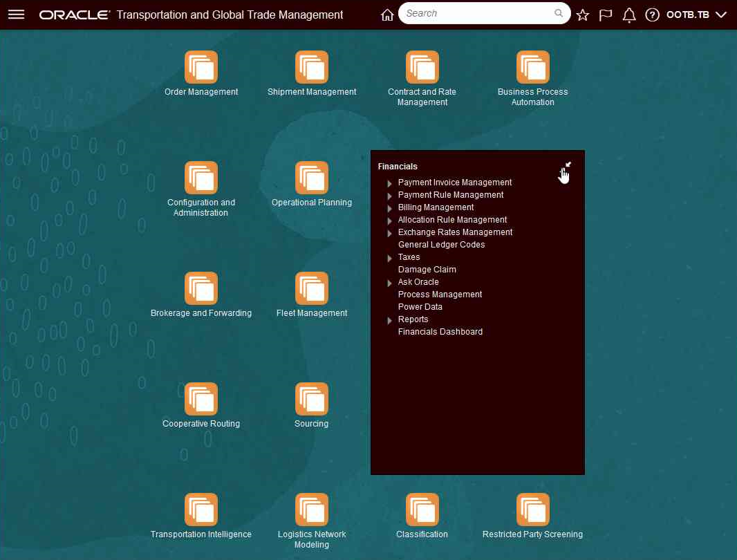This screenshot has height=560, width=737.
Task: Select General Ledger Codes menu entry
Action: coord(441,245)
